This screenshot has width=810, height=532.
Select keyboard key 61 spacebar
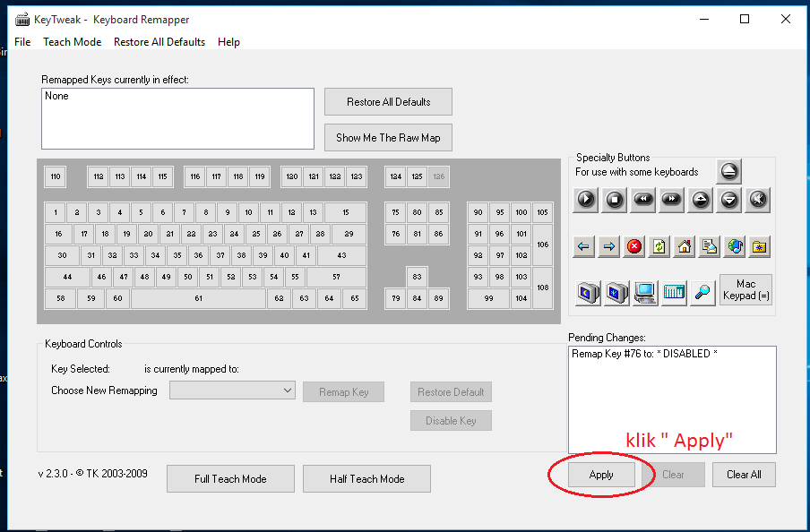tap(198, 298)
